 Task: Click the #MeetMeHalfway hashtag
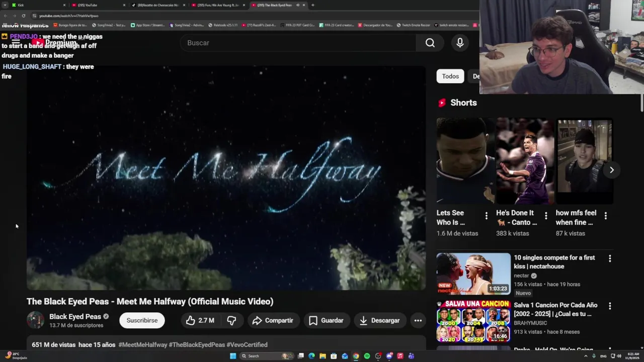(143, 345)
